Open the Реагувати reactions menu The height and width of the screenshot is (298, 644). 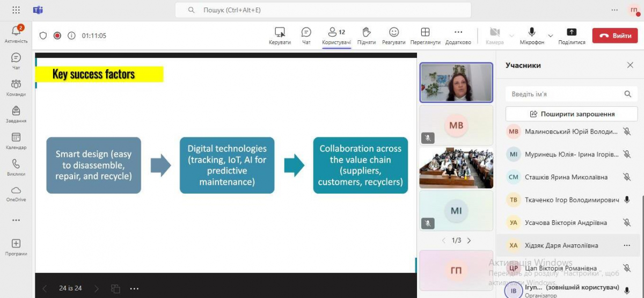click(x=393, y=35)
